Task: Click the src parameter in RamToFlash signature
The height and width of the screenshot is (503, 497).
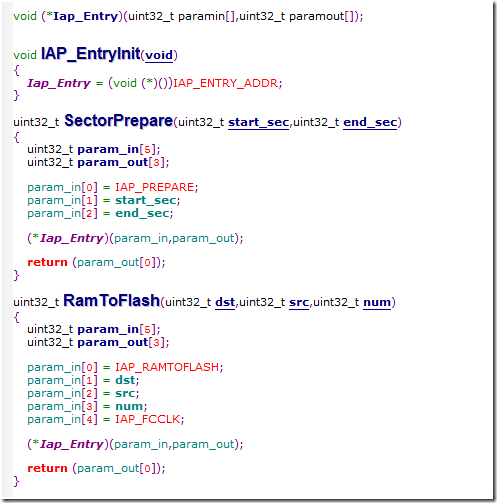Action: 299,302
